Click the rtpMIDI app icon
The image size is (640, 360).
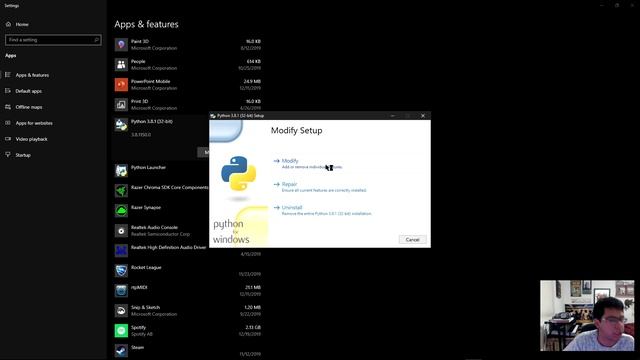(x=121, y=291)
